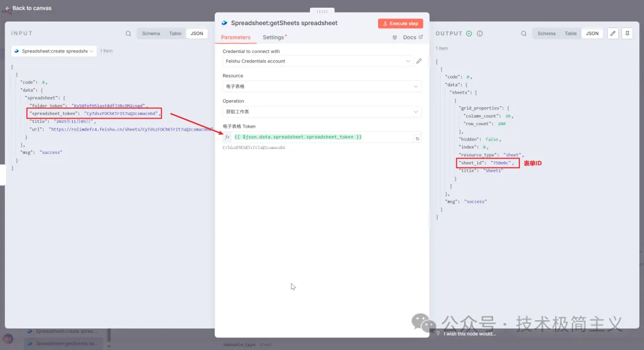Click the evaluated token preview text
Viewport: 644px width, 350px height.
click(x=254, y=147)
